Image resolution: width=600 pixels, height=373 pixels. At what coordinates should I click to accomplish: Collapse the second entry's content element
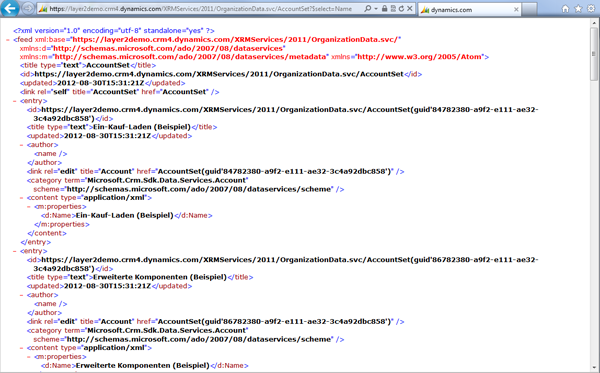pyautogui.click(x=21, y=348)
